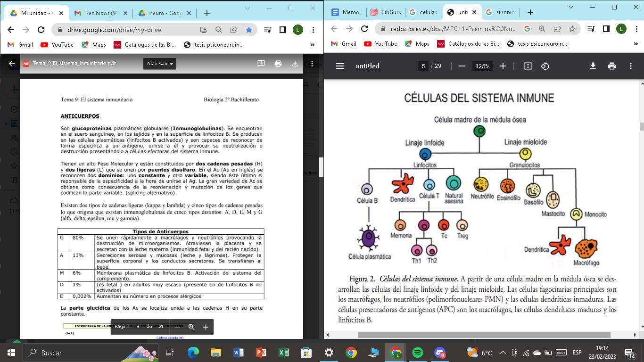The height and width of the screenshot is (362, 644).
Task: Open a new tab in left Chrome window
Action: point(206,13)
